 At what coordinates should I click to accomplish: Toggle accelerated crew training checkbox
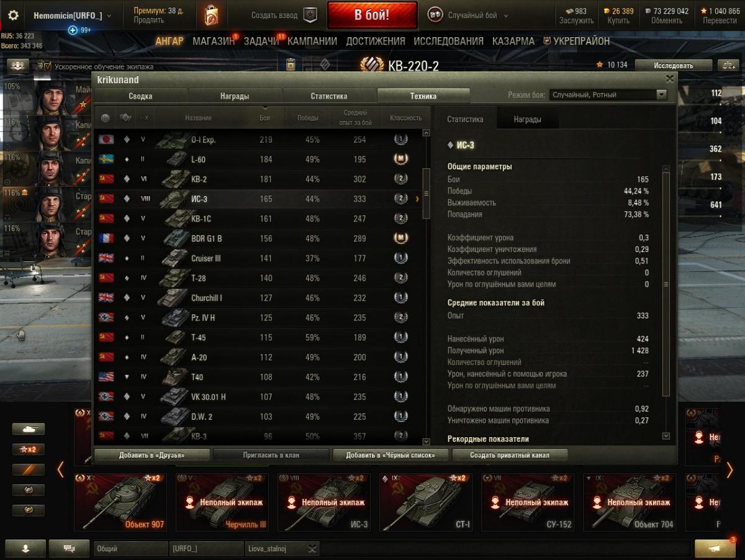(x=47, y=66)
